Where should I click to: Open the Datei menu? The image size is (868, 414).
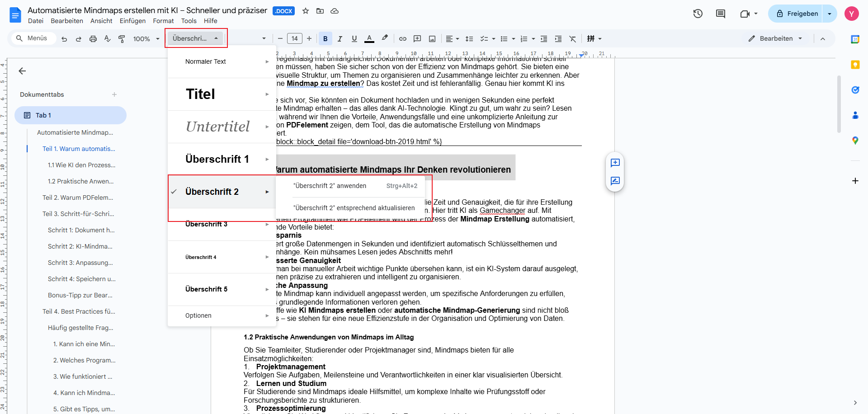coord(36,21)
